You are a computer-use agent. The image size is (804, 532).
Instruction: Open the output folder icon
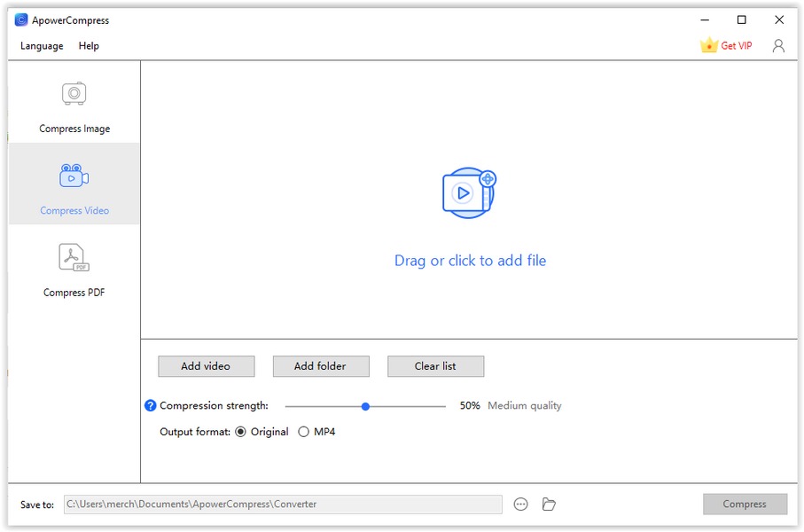[x=549, y=505]
